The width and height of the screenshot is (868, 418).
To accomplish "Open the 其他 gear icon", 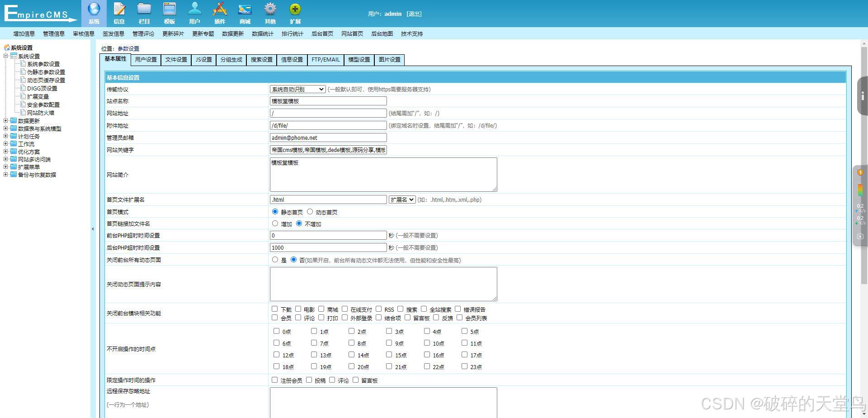I will pos(270,13).
